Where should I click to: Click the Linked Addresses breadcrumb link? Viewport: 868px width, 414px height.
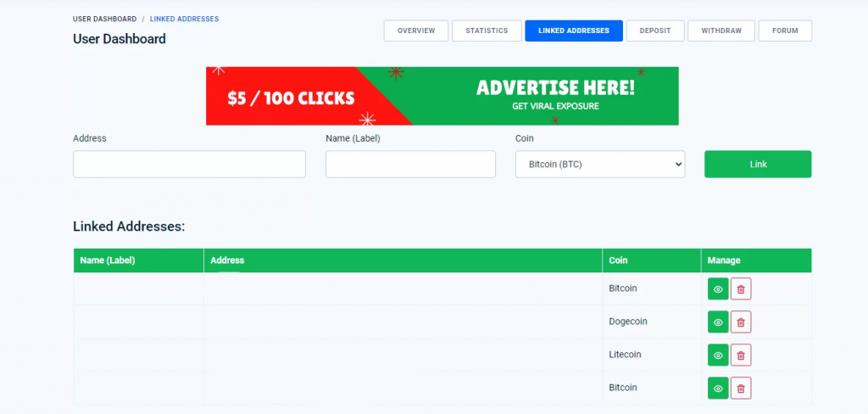tap(184, 19)
